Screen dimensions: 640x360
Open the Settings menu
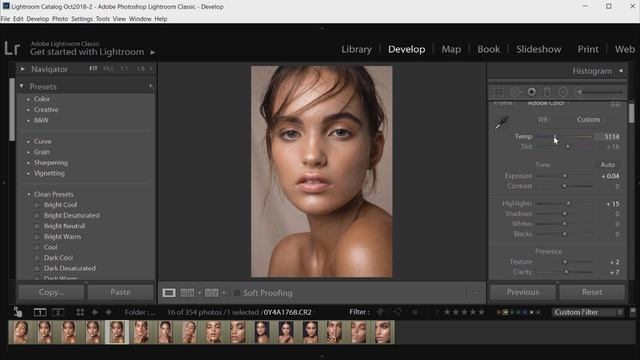click(82, 19)
